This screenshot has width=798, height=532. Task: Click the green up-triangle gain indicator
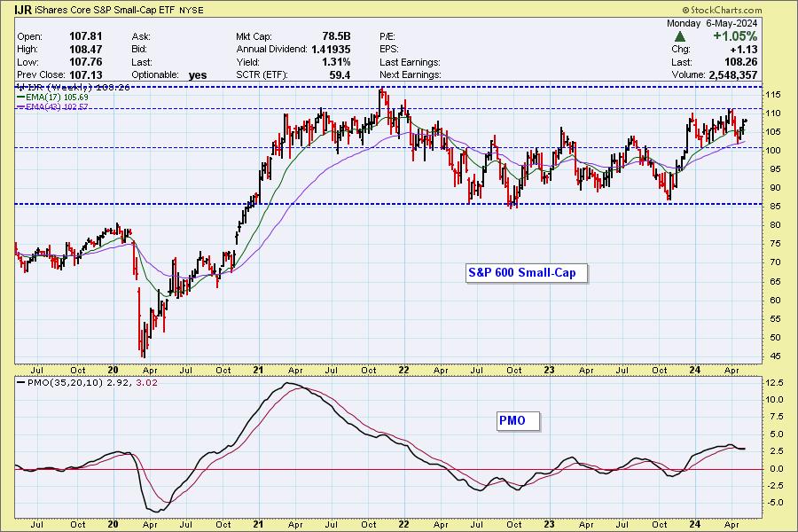[x=679, y=36]
